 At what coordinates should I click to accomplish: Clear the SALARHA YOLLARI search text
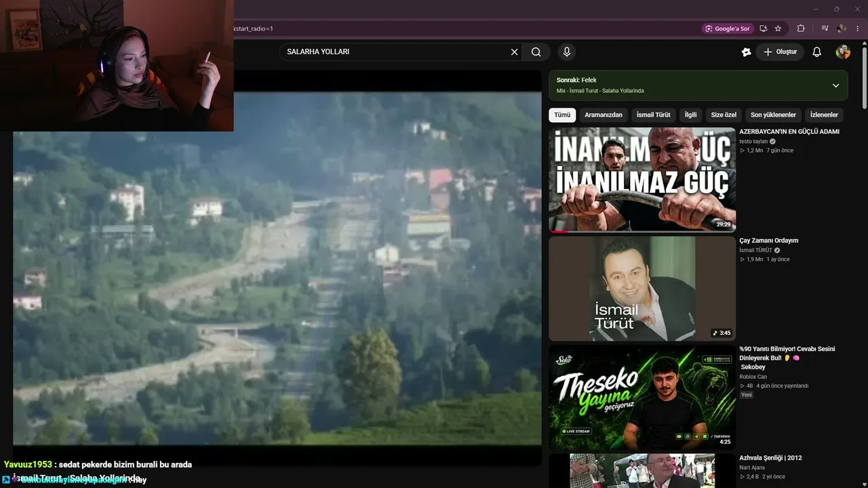point(514,52)
